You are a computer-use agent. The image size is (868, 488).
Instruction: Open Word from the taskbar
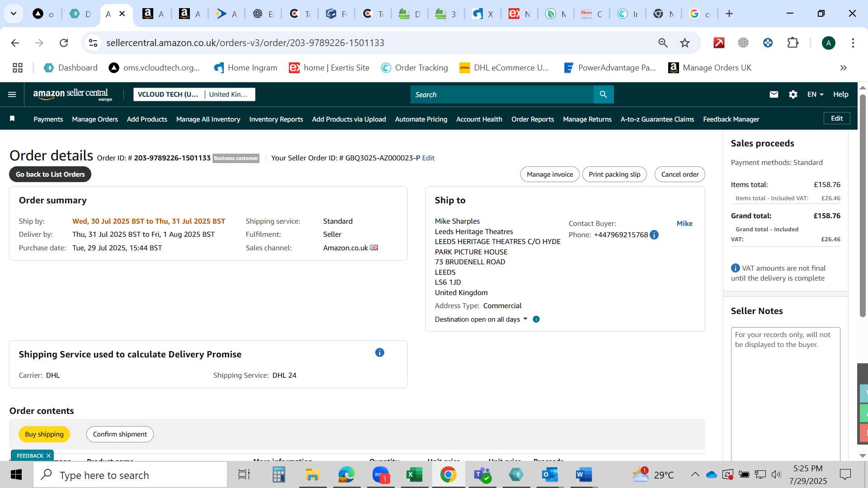click(x=584, y=475)
